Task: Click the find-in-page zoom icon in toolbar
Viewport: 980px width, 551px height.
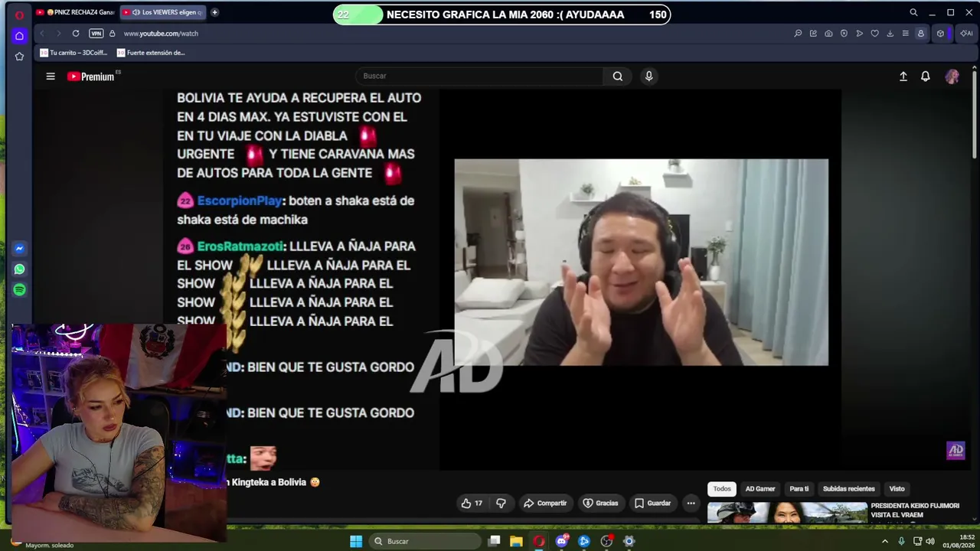Action: coord(798,34)
